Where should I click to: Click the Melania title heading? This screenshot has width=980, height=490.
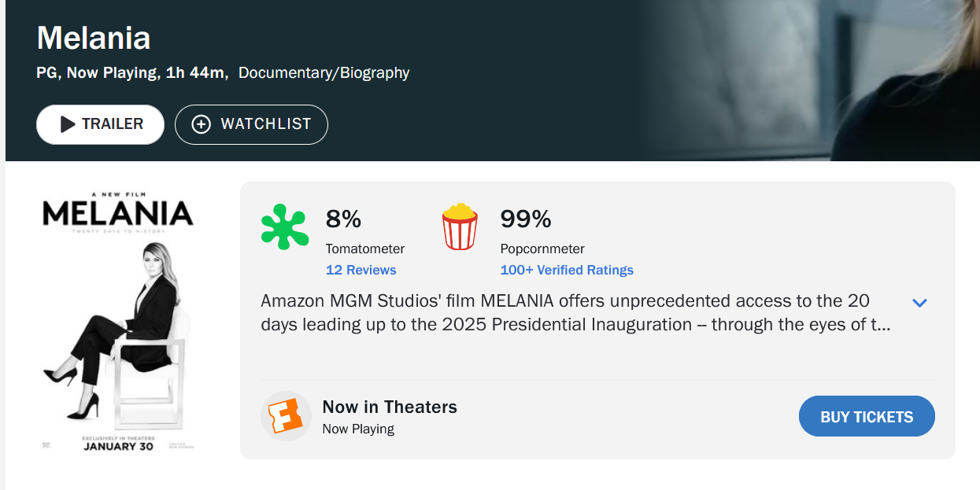94,38
